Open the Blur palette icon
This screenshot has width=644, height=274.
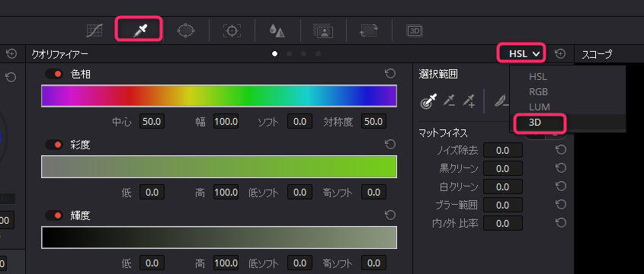pos(277,30)
